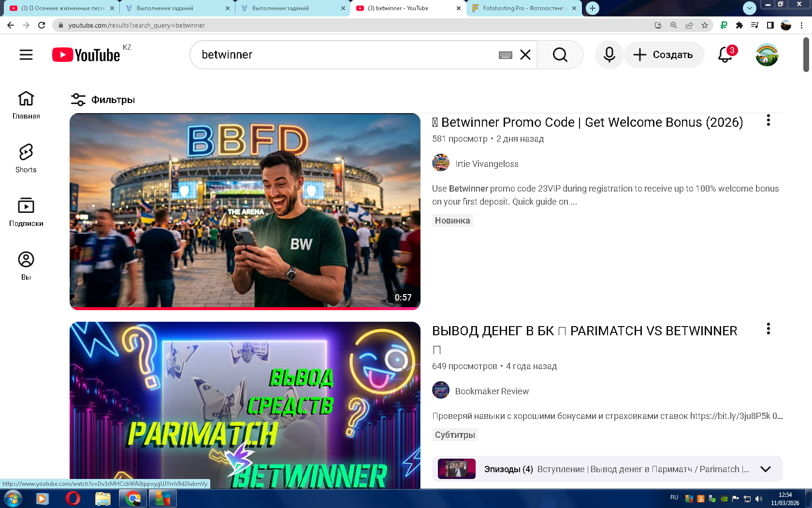
Task: Open the volume control in system tray
Action: 759,499
